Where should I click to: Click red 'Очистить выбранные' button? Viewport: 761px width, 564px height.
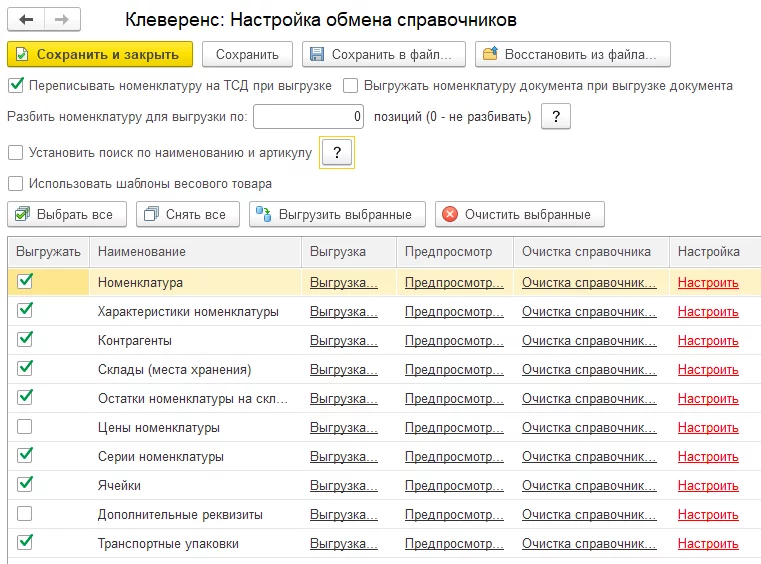click(520, 214)
